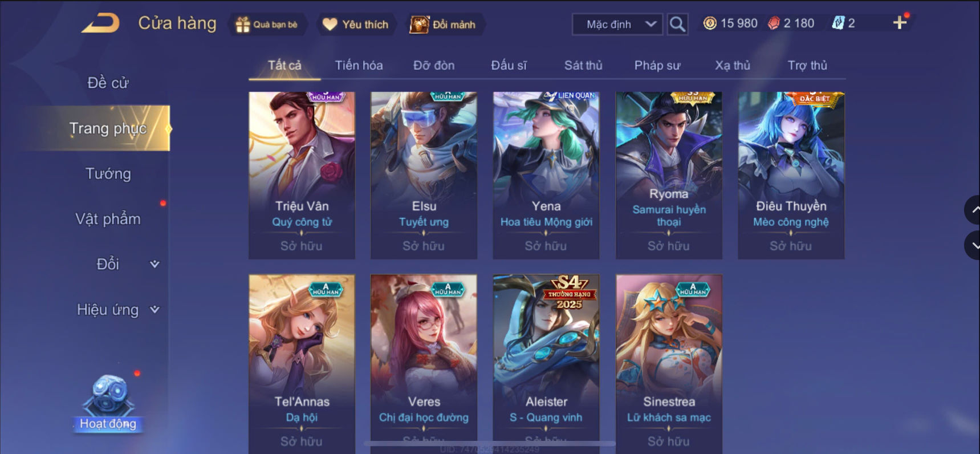This screenshot has height=454, width=980.
Task: Open the Mặc định sort dropdown
Action: coord(617,25)
